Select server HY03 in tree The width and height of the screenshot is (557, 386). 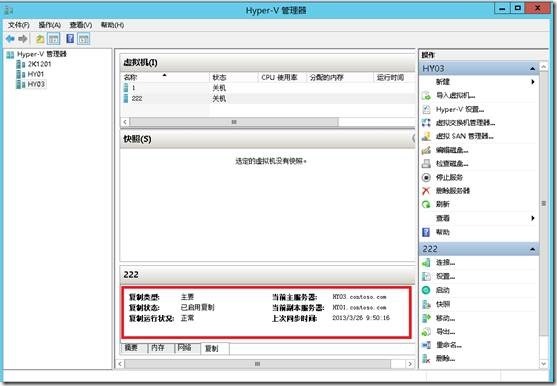tap(31, 84)
